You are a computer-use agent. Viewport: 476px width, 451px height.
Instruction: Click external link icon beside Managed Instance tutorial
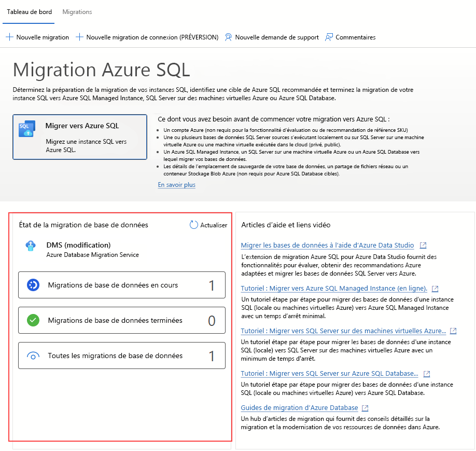tap(435, 288)
